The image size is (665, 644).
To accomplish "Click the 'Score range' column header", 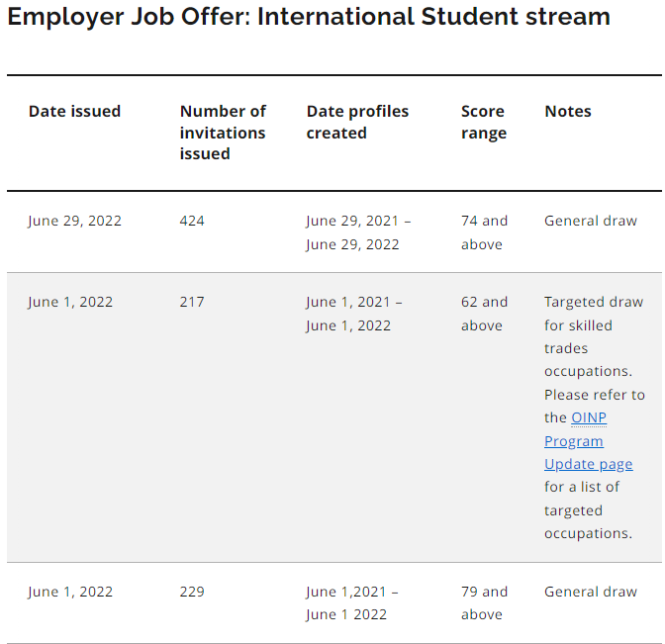I will (x=484, y=122).
